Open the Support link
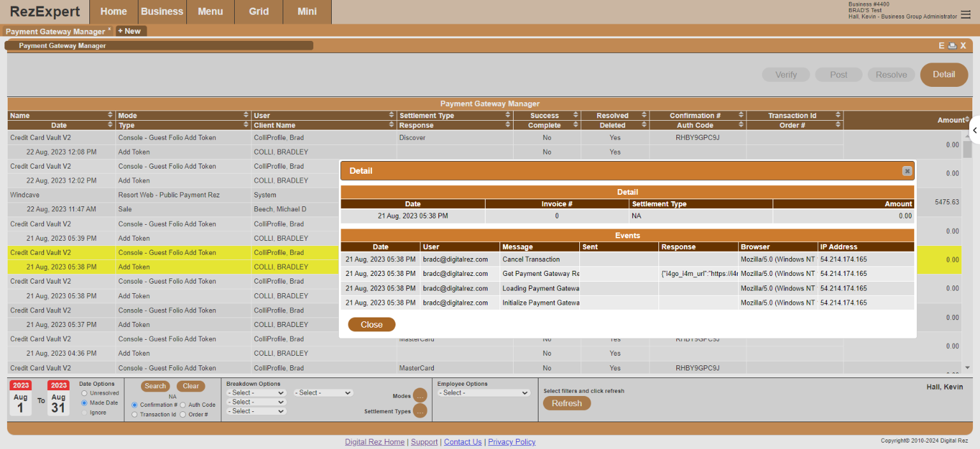Viewport: 980px width, 449px height. [424, 442]
